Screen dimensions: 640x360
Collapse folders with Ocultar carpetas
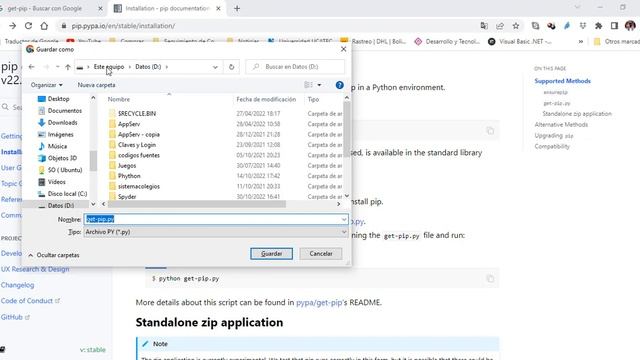pyautogui.click(x=53, y=255)
